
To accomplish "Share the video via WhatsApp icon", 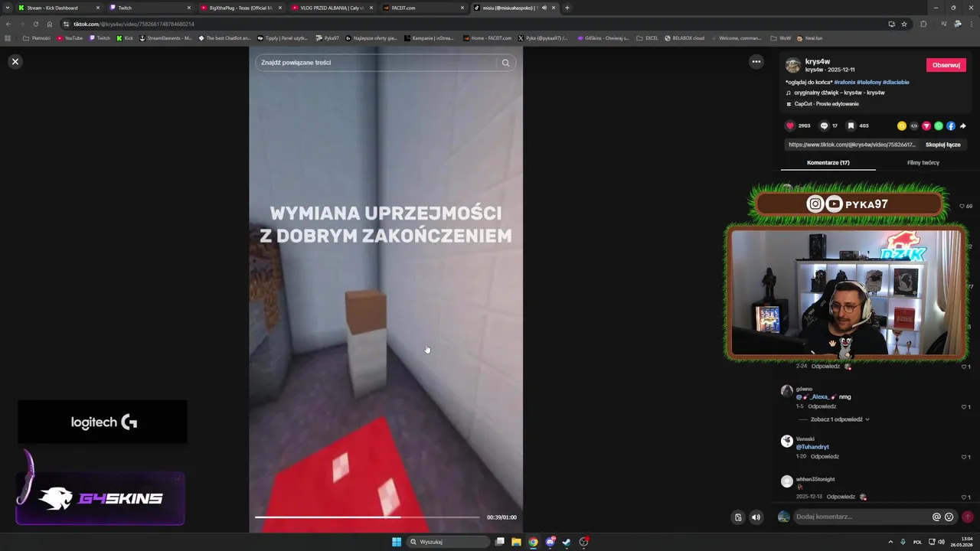I will click(x=939, y=126).
